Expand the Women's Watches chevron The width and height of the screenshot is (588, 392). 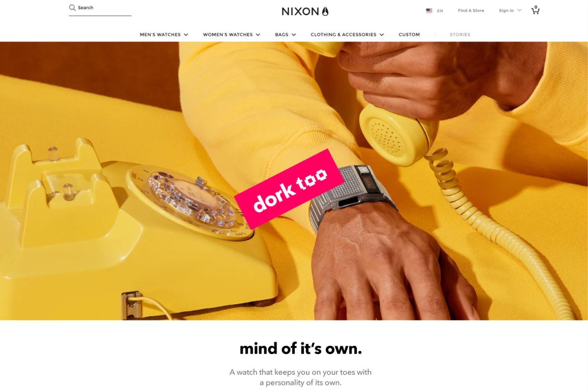[258, 35]
